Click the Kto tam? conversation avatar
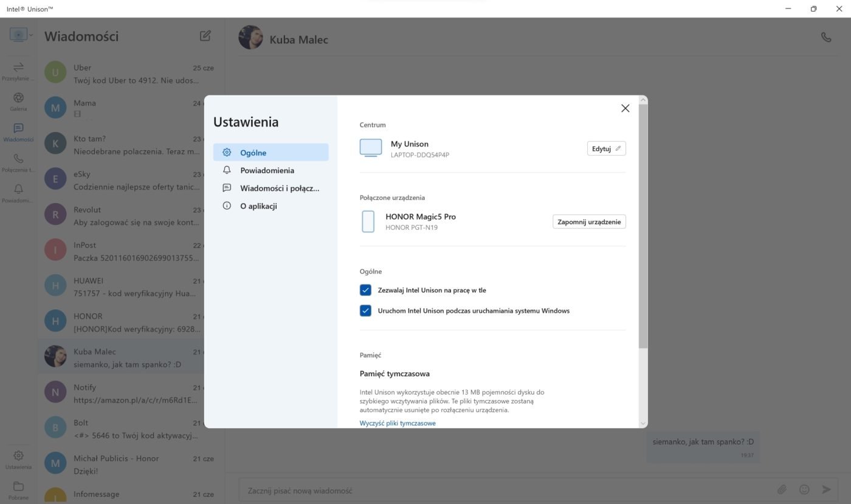 click(55, 143)
